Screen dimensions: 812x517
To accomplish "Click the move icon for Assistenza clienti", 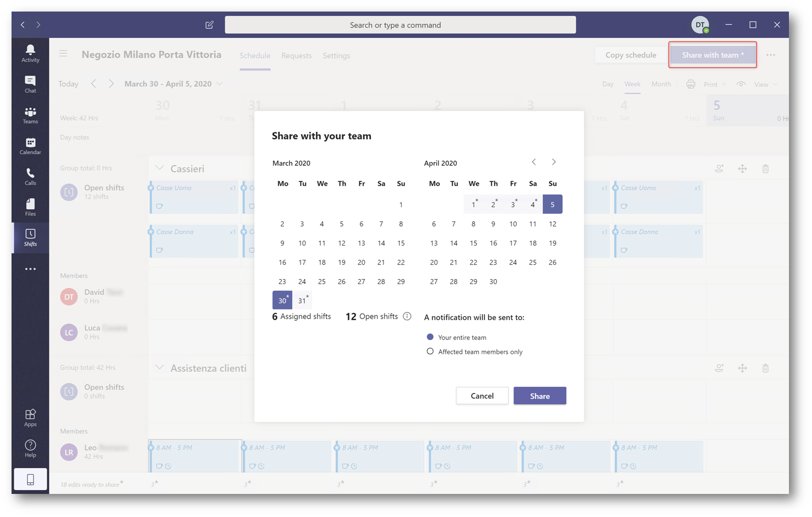I will coord(742,368).
